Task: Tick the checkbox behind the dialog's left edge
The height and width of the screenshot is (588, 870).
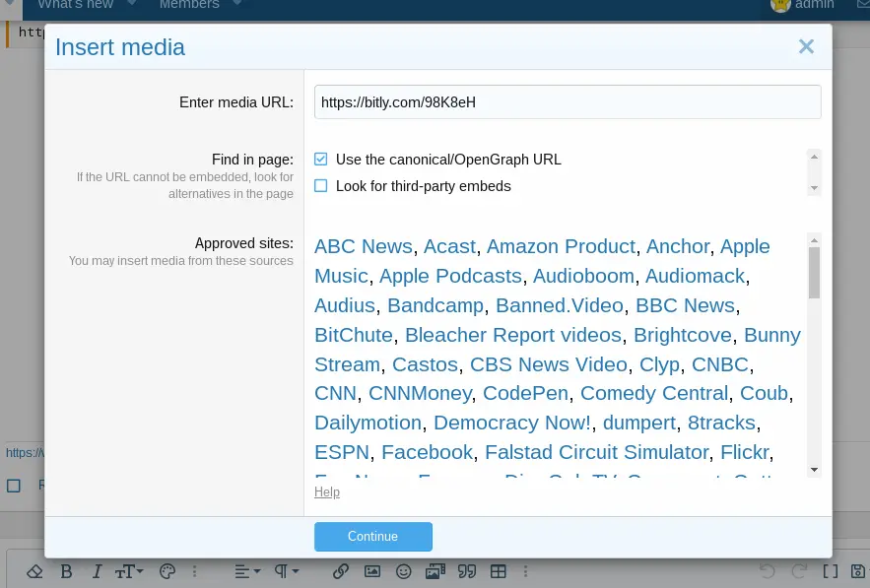Action: (14, 486)
